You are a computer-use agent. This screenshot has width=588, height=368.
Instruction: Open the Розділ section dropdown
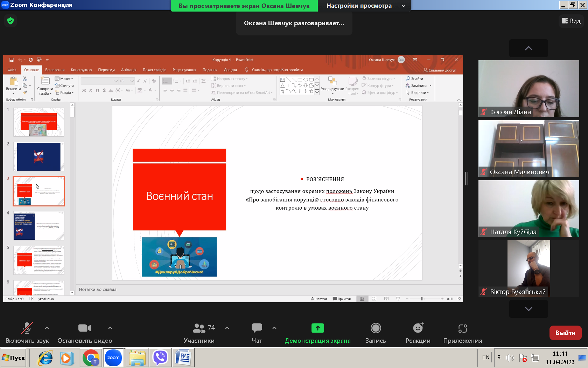[x=64, y=93]
